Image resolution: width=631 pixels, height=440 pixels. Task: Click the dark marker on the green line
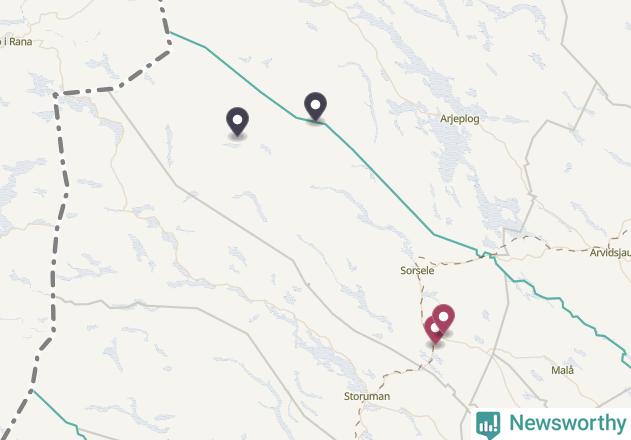[316, 105]
